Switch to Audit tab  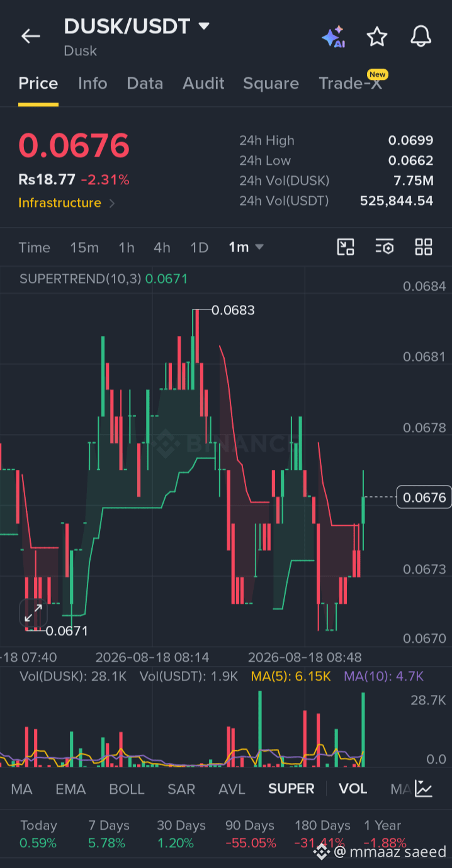tap(203, 84)
